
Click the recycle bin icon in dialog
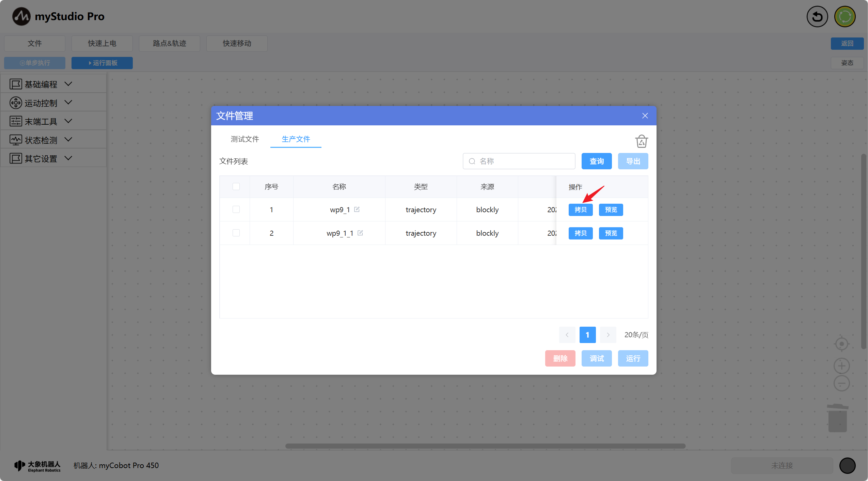pos(641,141)
